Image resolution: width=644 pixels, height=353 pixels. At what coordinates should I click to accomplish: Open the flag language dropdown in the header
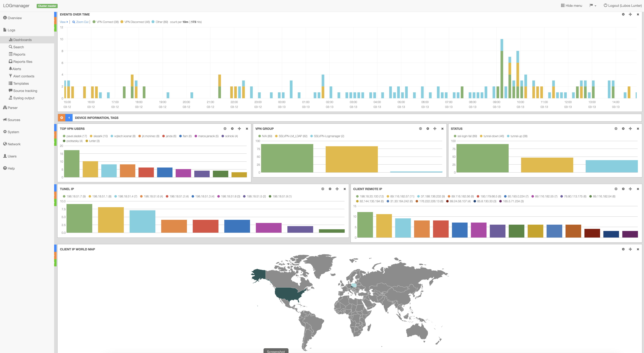tap(593, 5)
